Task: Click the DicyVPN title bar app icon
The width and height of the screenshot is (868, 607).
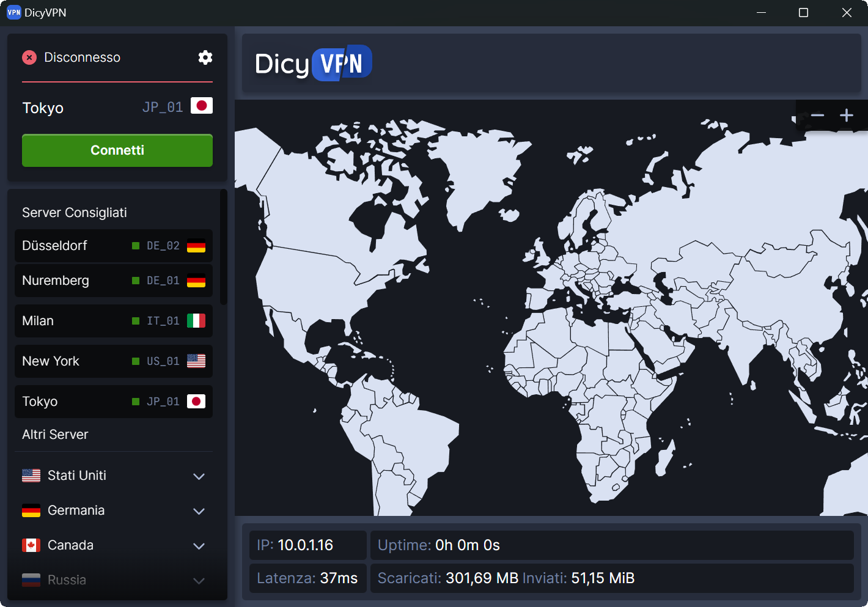Action: 13,12
